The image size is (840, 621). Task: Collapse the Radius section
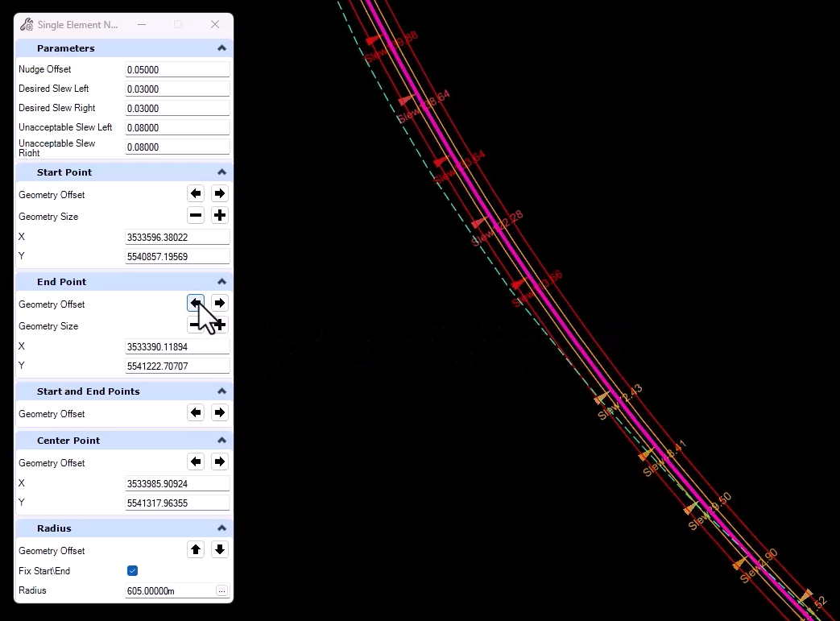pyautogui.click(x=221, y=528)
